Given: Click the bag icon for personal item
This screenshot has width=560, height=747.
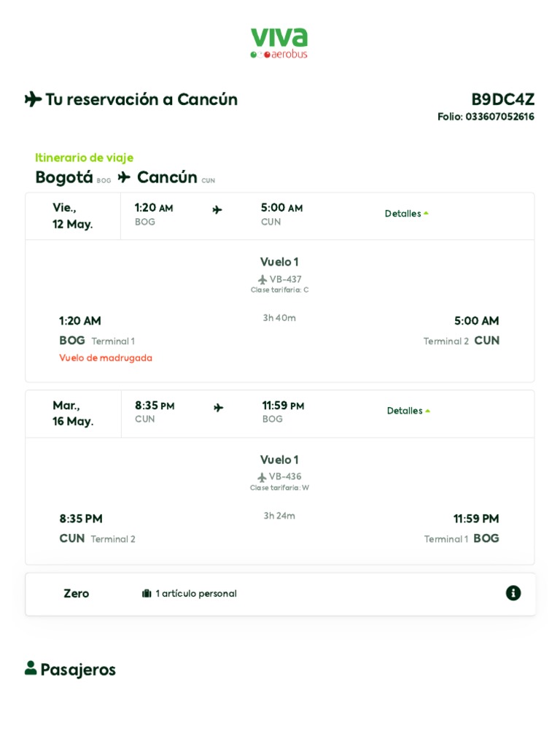Looking at the screenshot, I should click(147, 594).
